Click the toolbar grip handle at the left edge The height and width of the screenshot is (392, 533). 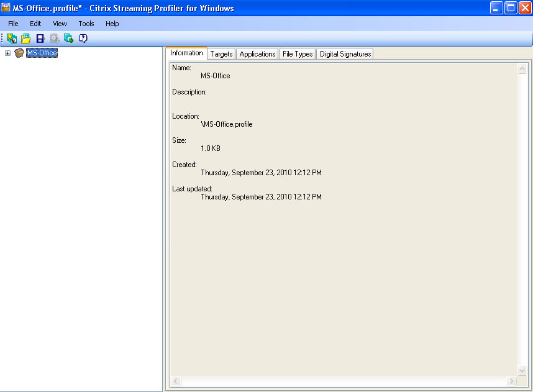pos(2,39)
